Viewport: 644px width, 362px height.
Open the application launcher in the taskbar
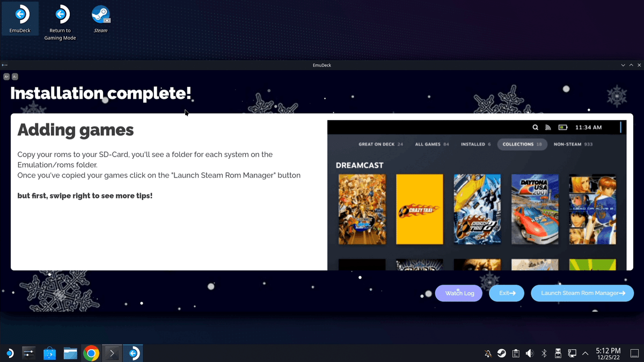click(x=10, y=353)
